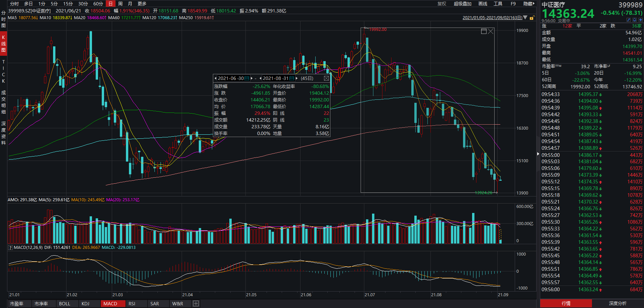Viewport: 644px width, 308px height.
Task: Switch to 分时 timeframe
Action: [14, 4]
